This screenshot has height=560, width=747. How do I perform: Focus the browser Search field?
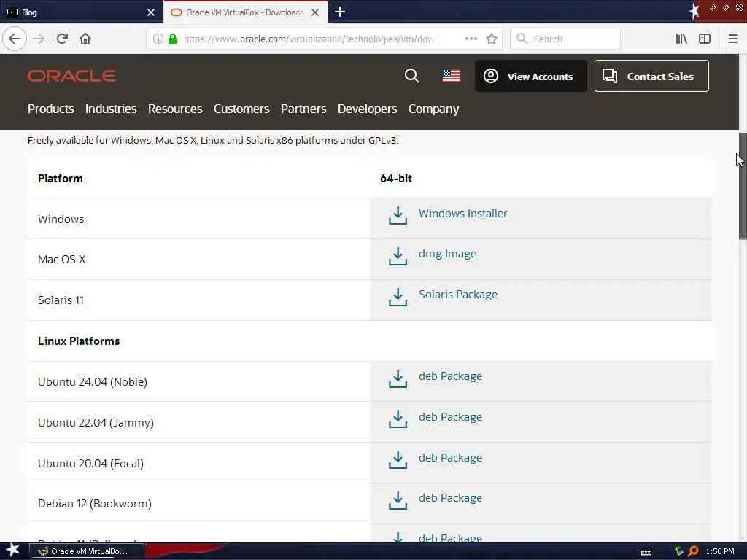565,39
